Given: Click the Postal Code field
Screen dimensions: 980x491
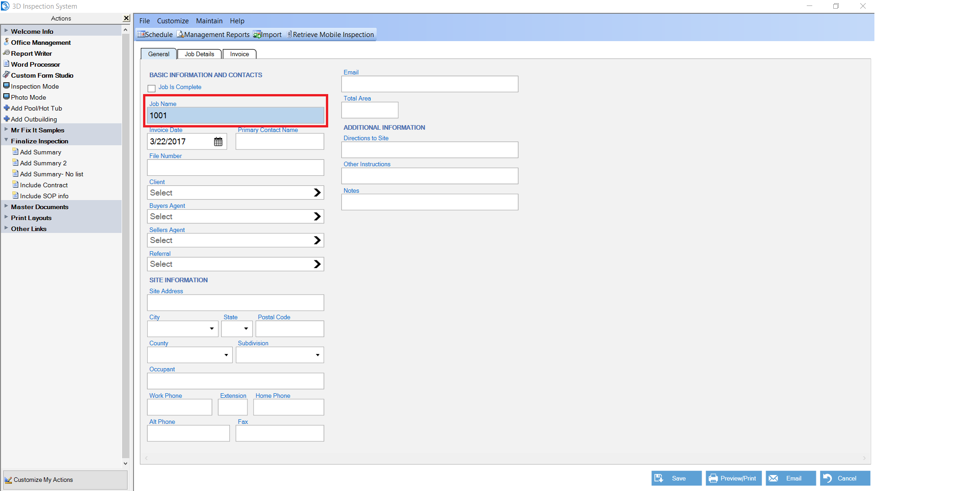Looking at the screenshot, I should pos(290,329).
